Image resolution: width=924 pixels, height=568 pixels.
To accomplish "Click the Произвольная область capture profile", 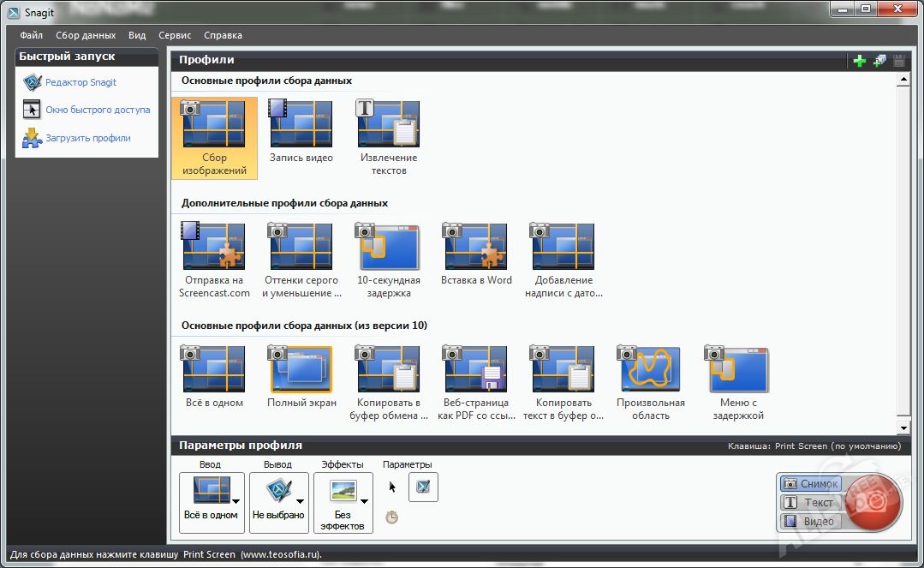I will pos(650,370).
